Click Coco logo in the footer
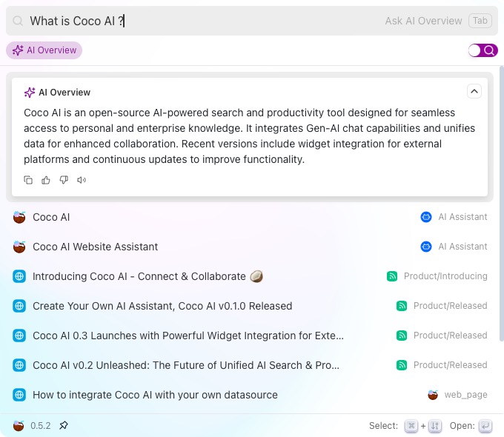 [19, 426]
